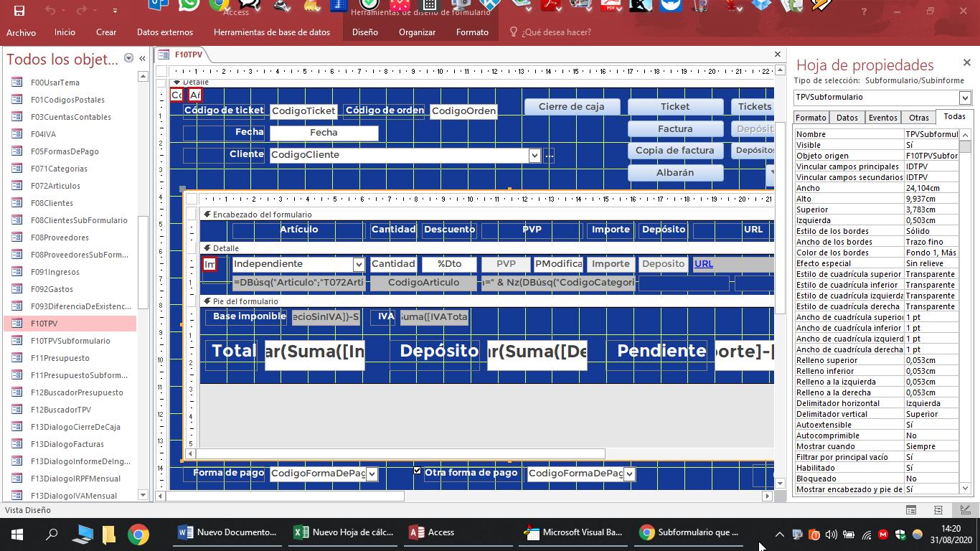Click the Pie del formulario section bar
This screenshot has width=980, height=551.
[x=486, y=301]
